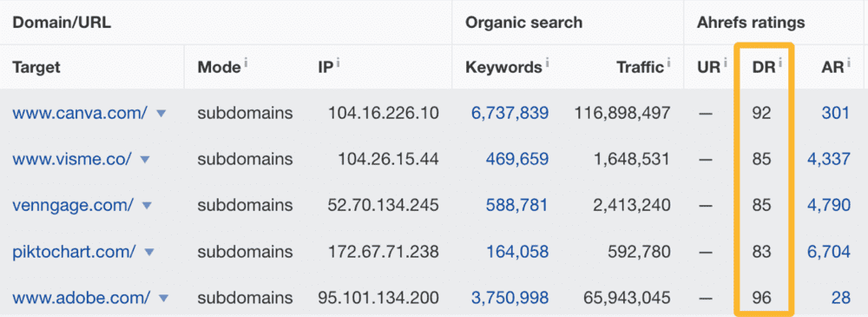Viewport: 868px width, 317px height.
Task: Show info icon beside Traffic header
Action: pyautogui.click(x=669, y=63)
